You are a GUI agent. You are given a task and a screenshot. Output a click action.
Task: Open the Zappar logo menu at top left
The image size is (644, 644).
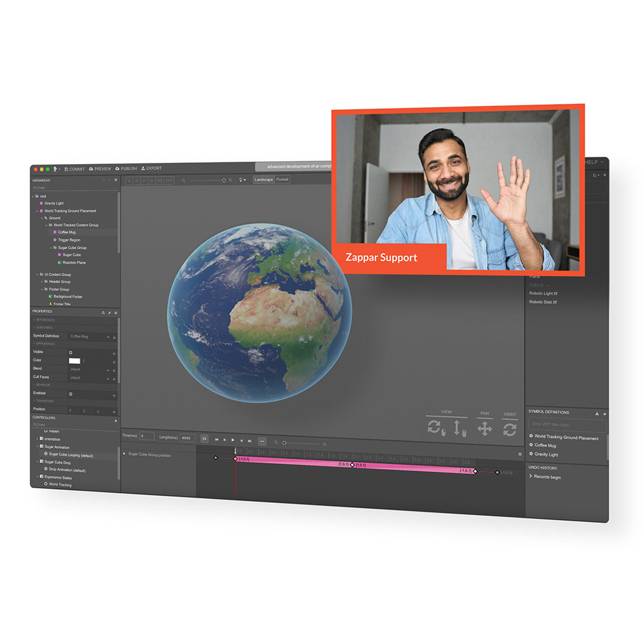[x=55, y=169]
